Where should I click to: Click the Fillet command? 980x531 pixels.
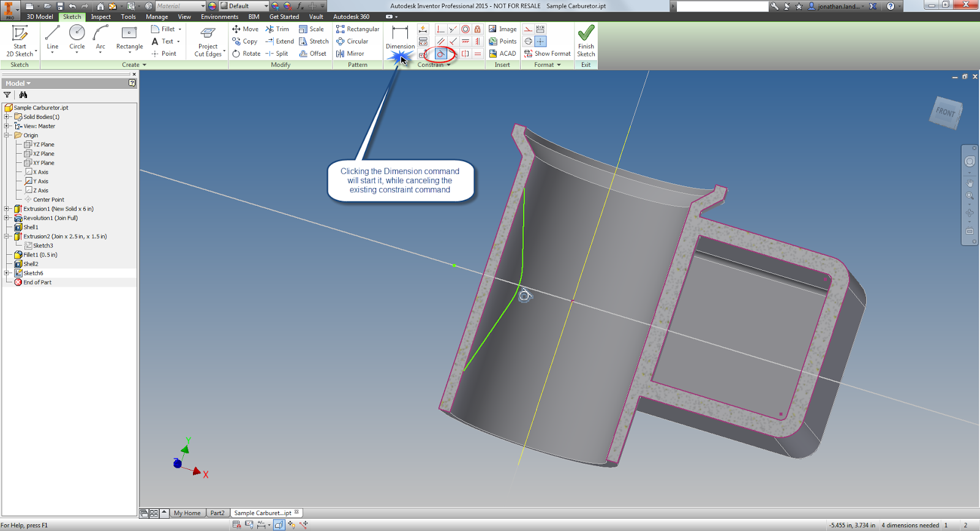tap(163, 29)
